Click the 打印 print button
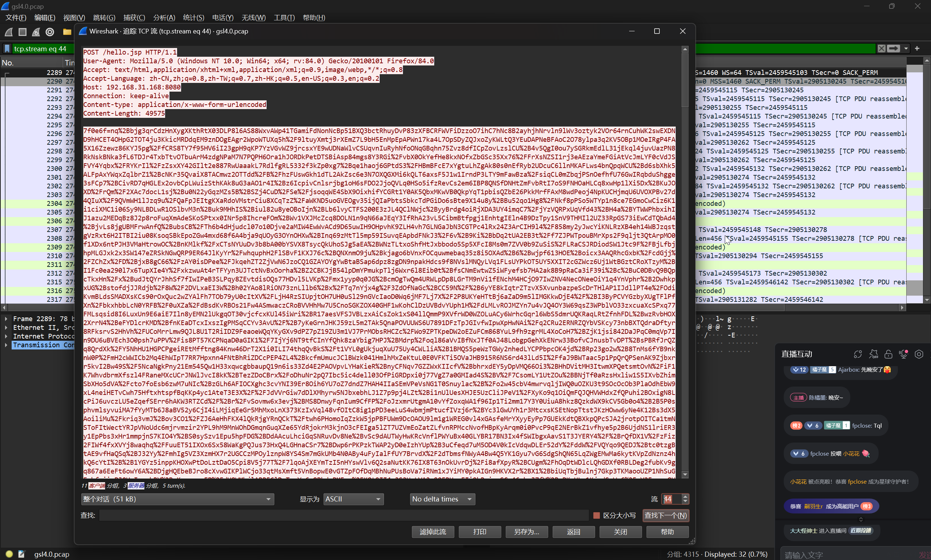The height and width of the screenshot is (560, 931). (x=480, y=532)
